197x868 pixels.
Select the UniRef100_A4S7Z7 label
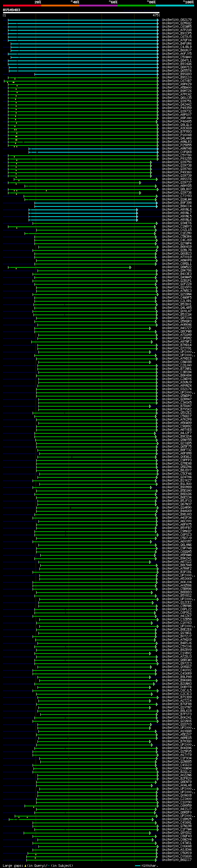[177, 328]
